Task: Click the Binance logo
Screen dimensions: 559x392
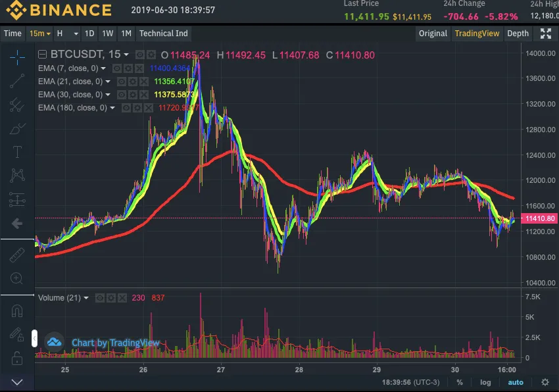Action: tap(59, 10)
